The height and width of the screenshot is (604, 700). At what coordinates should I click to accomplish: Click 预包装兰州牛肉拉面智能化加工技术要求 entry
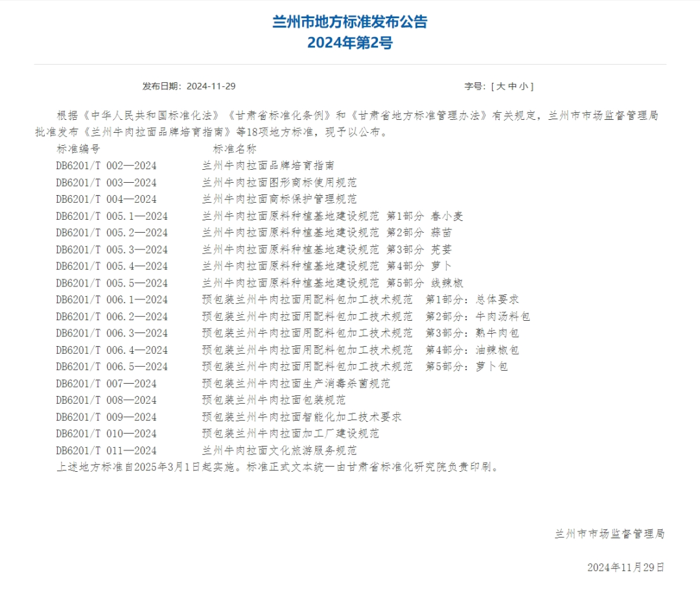pos(302,417)
